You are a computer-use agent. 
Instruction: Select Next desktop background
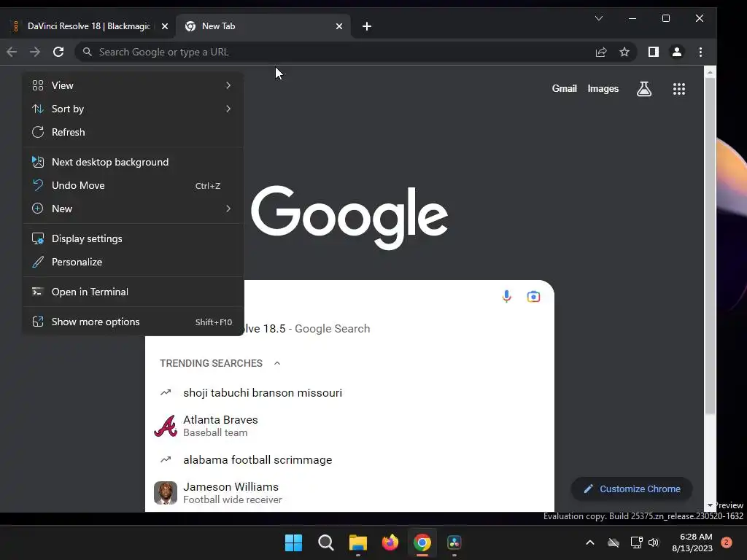(x=133, y=162)
